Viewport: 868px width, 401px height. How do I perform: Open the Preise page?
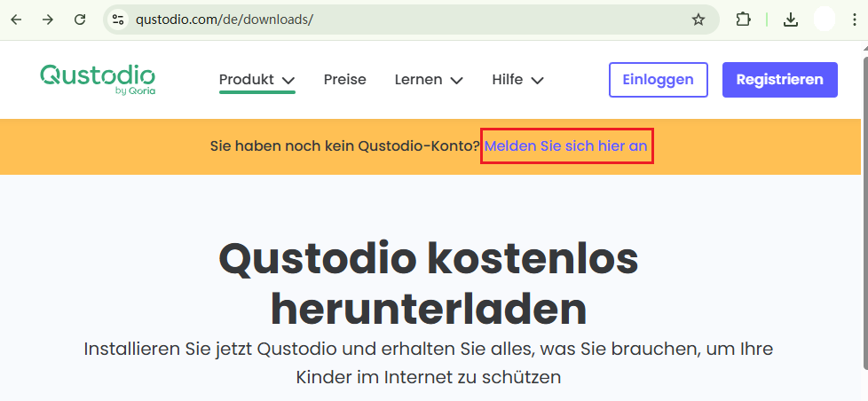[x=345, y=80]
